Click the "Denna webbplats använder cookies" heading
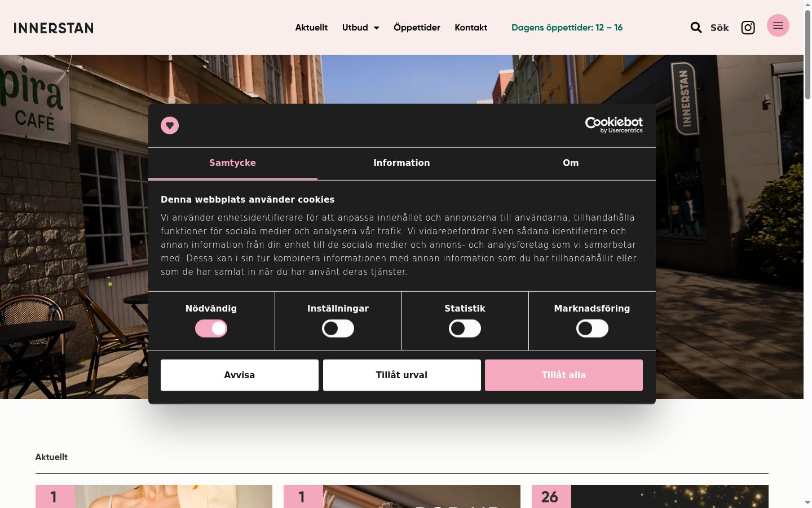Screen dimensions: 812x508 tap(248, 200)
